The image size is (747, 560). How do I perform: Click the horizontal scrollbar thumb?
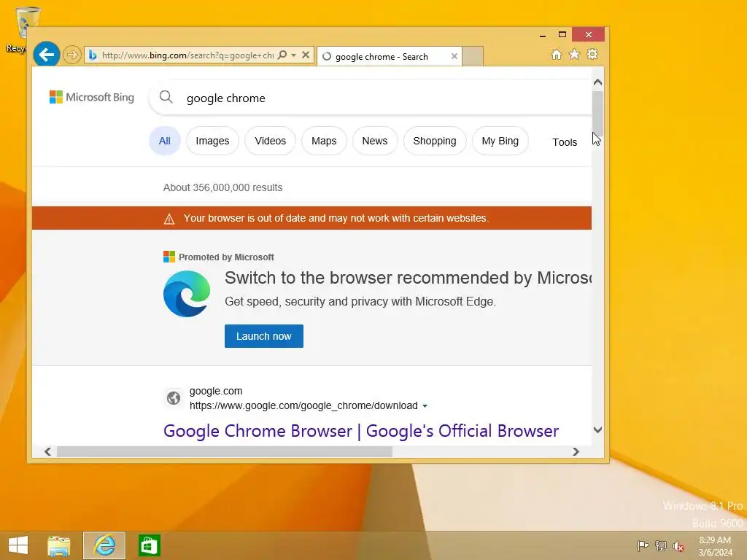click(225, 451)
